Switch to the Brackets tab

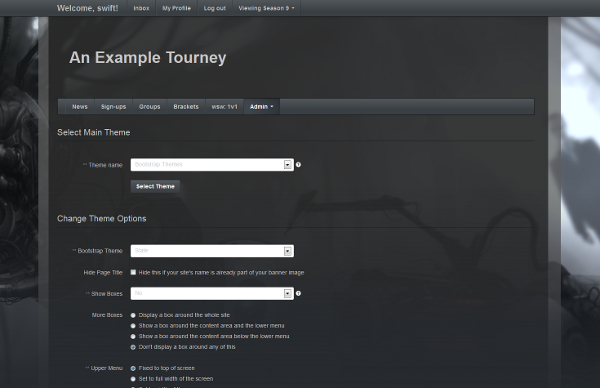[186, 107]
